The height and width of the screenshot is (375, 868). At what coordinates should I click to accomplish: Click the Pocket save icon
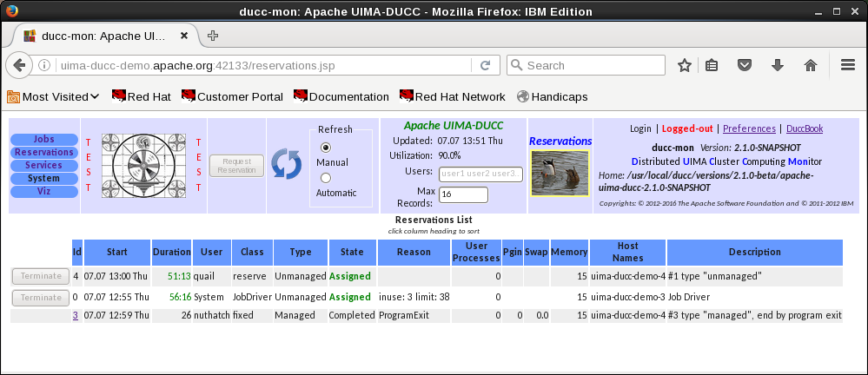(745, 65)
